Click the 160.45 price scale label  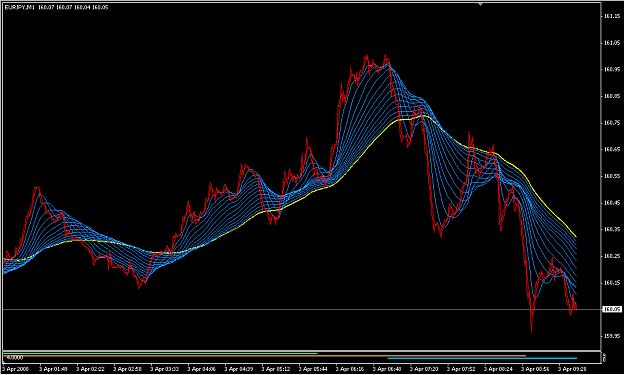pyautogui.click(x=612, y=203)
